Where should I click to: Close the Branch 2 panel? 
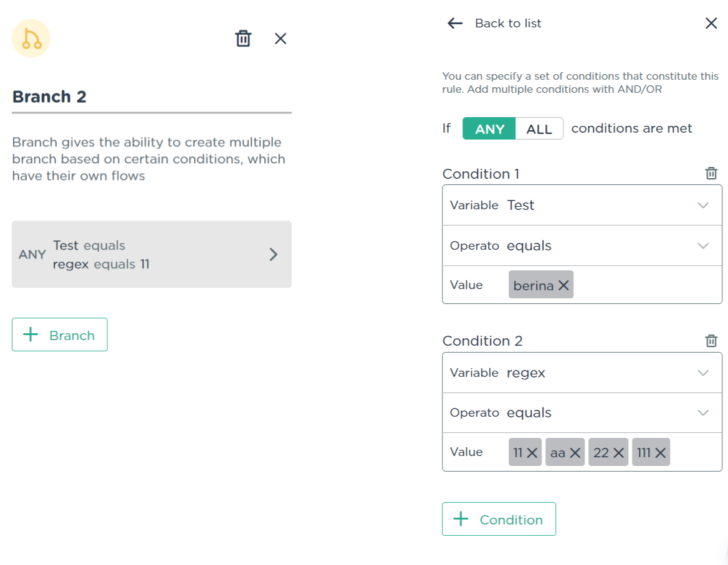click(x=280, y=39)
